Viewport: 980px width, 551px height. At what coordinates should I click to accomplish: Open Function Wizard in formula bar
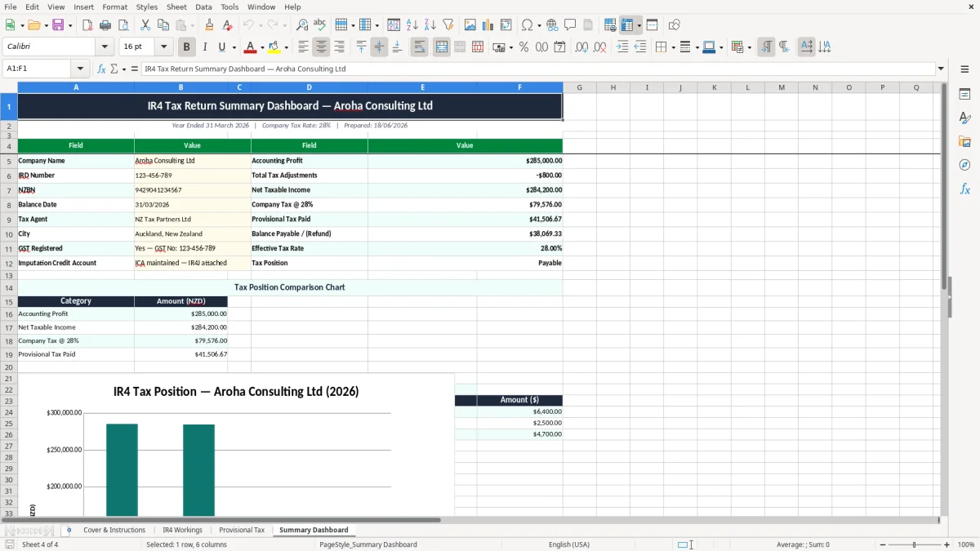pyautogui.click(x=101, y=69)
